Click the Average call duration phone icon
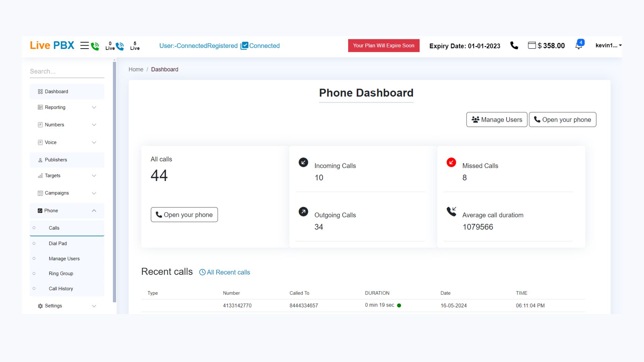This screenshot has height=362, width=644. (x=451, y=212)
